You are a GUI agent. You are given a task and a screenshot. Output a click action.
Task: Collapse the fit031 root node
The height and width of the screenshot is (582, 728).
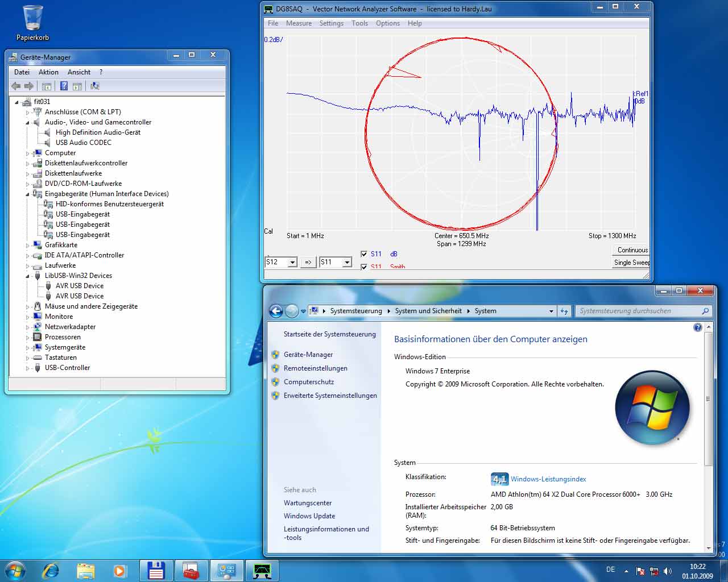coord(16,102)
